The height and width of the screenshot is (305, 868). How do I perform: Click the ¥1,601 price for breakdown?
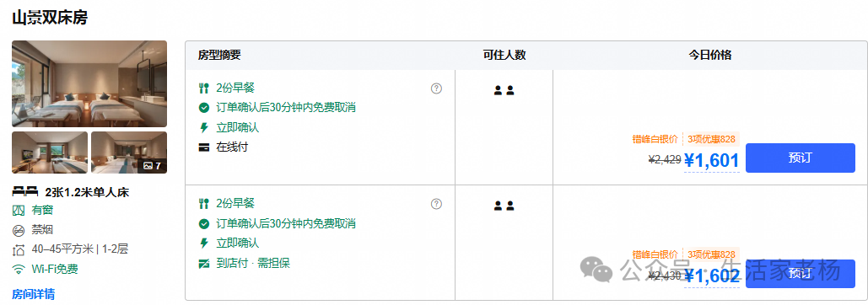(x=711, y=161)
